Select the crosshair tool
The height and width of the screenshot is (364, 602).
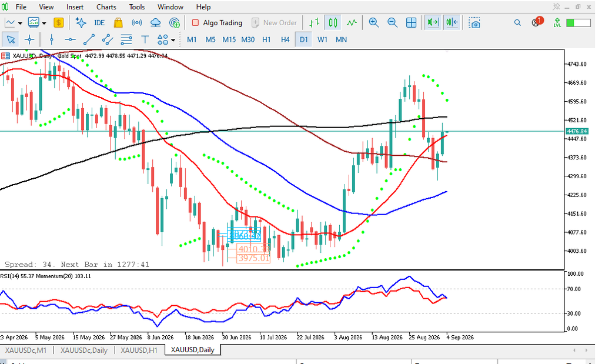coord(29,39)
